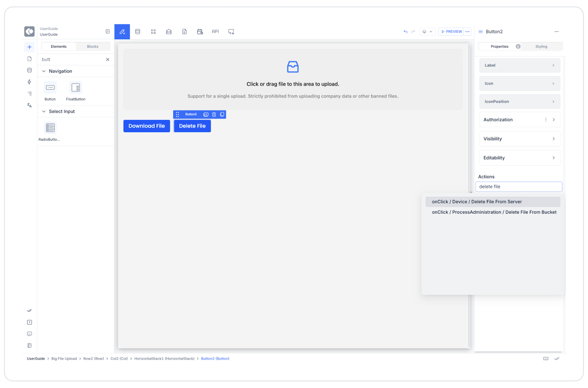Open the documentation book icon in sidebar
The width and height of the screenshot is (588, 388).
click(x=29, y=345)
